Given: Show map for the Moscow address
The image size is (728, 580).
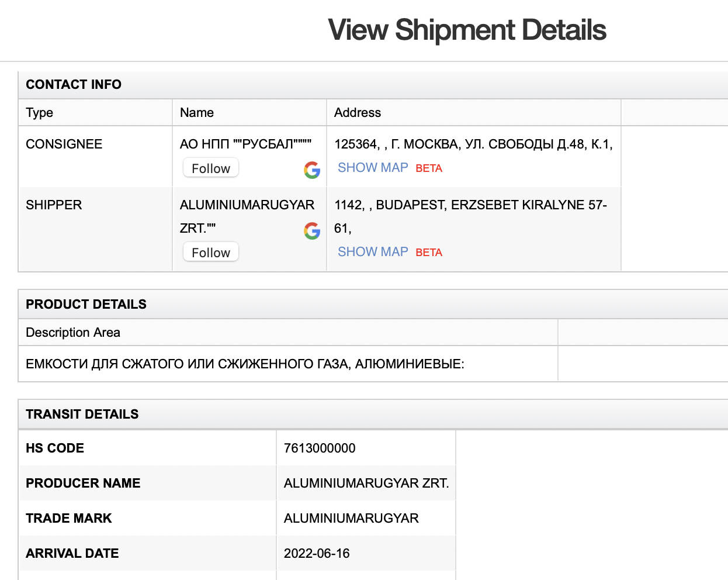Looking at the screenshot, I should click(x=373, y=168).
